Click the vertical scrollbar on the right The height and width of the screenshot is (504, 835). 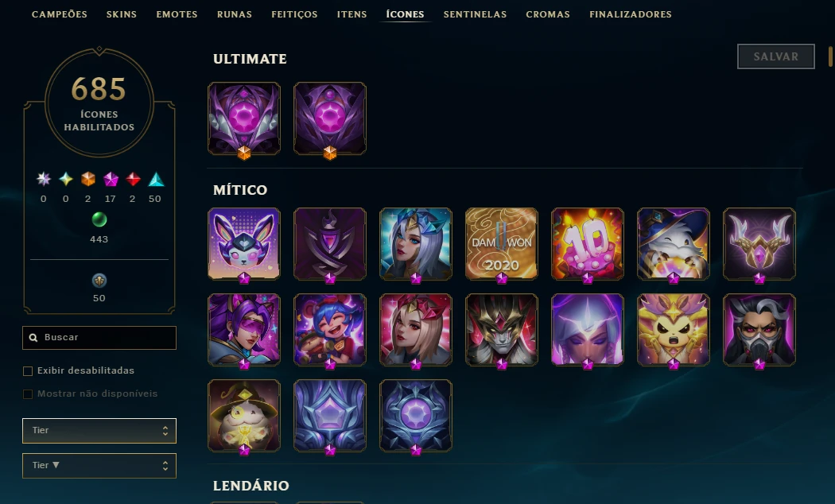(x=830, y=56)
